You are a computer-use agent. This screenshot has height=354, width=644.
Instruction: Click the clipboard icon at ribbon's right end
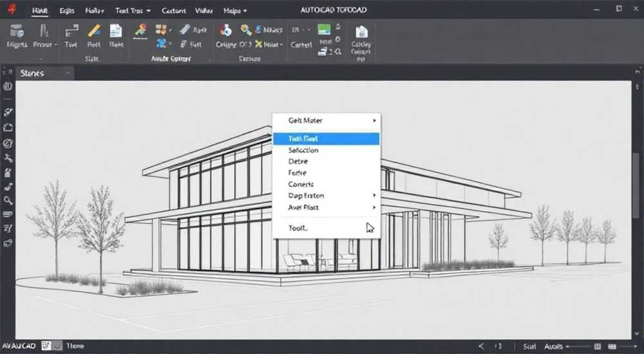click(x=361, y=32)
